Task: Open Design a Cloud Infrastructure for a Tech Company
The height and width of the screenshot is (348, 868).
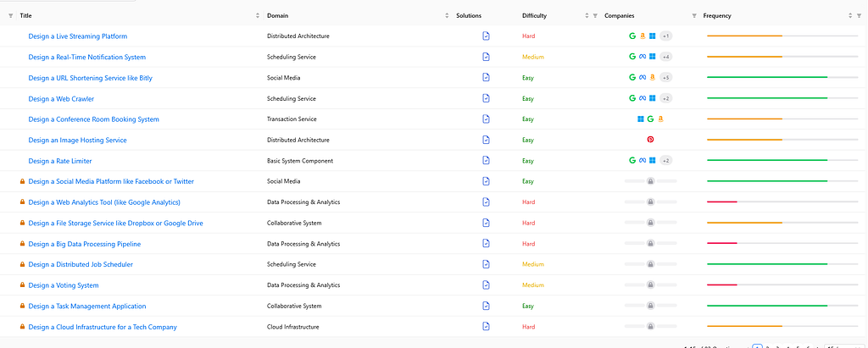Action: (x=103, y=327)
